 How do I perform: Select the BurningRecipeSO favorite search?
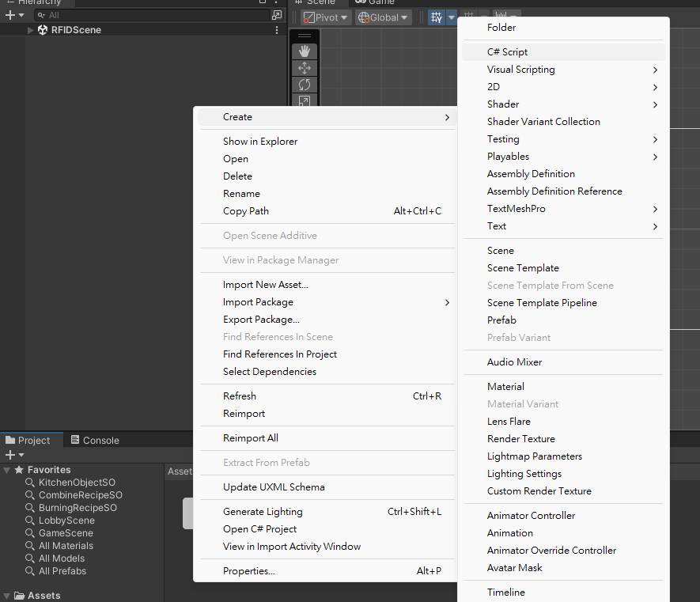(78, 508)
